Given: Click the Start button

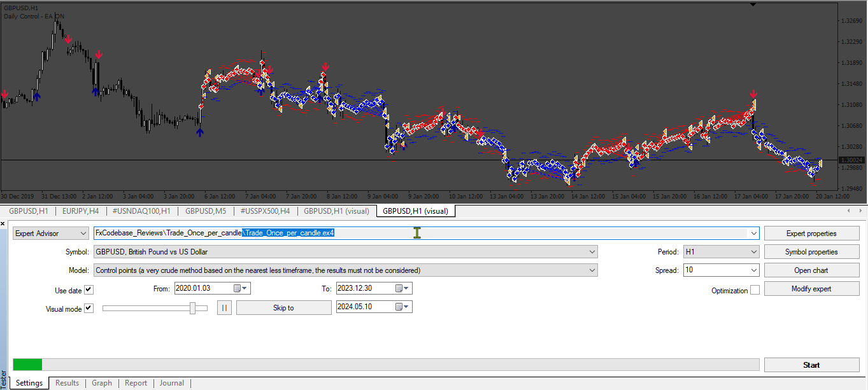Looking at the screenshot, I should point(811,365).
